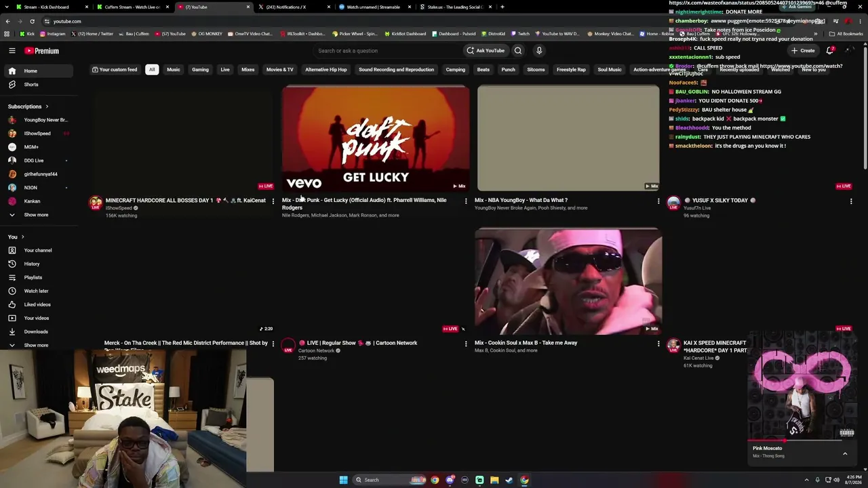The height and width of the screenshot is (488, 868).
Task: Open Your videos in the sidebar
Action: (39, 318)
